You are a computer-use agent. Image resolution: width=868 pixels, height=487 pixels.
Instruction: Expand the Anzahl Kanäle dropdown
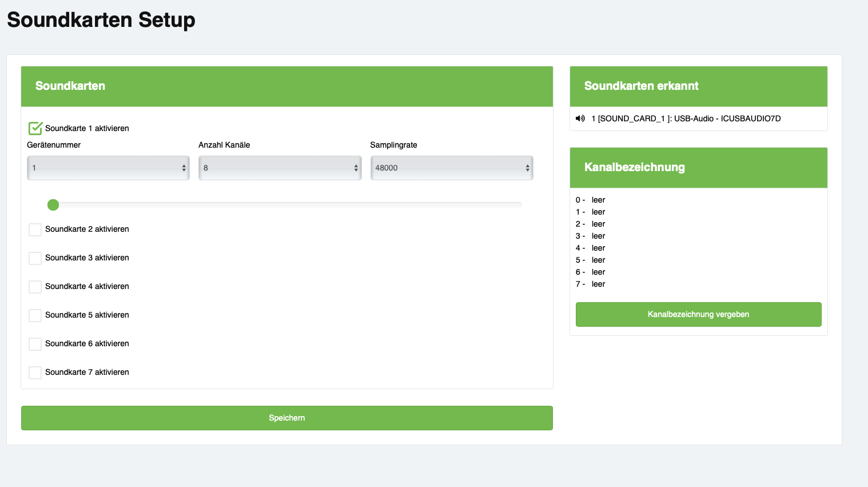coord(280,168)
